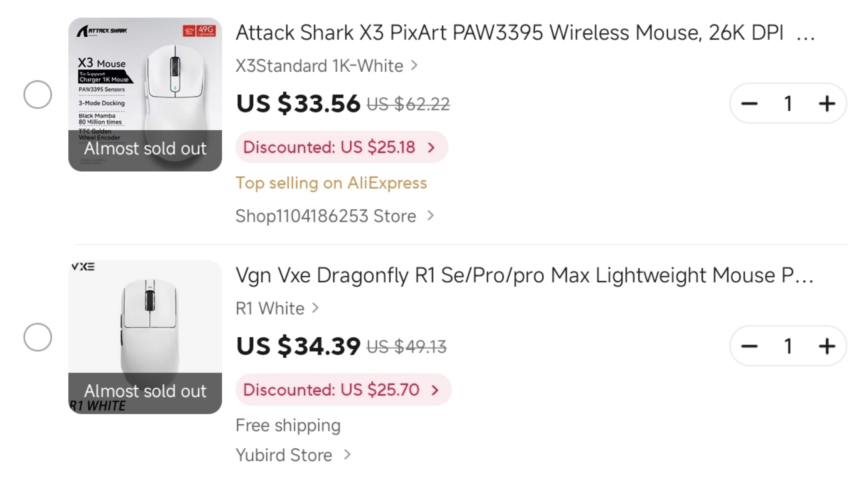This screenshot has width=868, height=481.
Task: Select the Attack Shark X3 mouse item
Action: 38,95
